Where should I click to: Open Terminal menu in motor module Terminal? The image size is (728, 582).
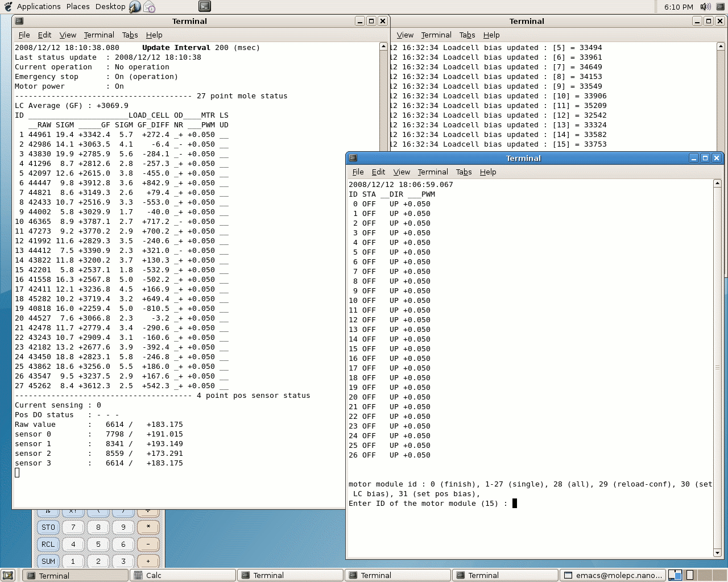tap(433, 172)
